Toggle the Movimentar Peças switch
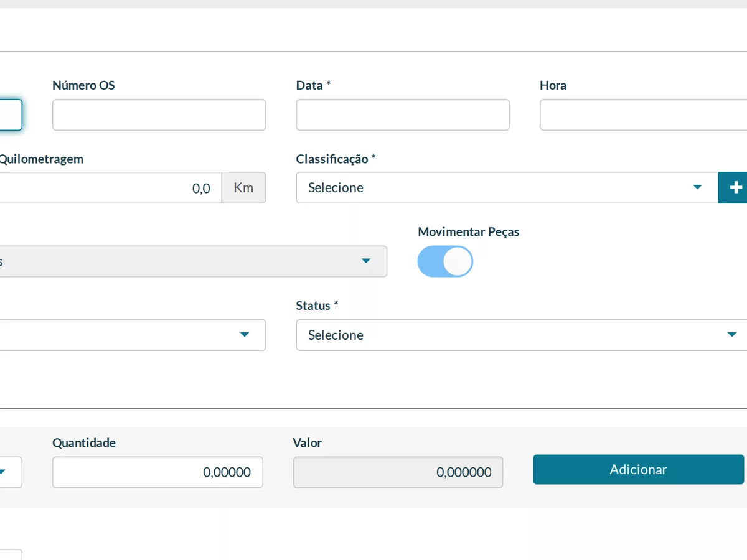 (445, 261)
